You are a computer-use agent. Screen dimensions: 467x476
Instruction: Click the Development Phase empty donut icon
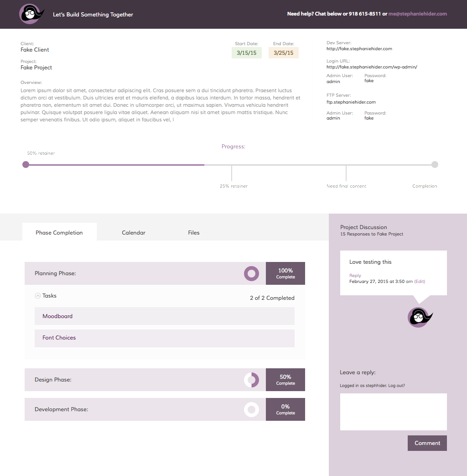point(251,409)
